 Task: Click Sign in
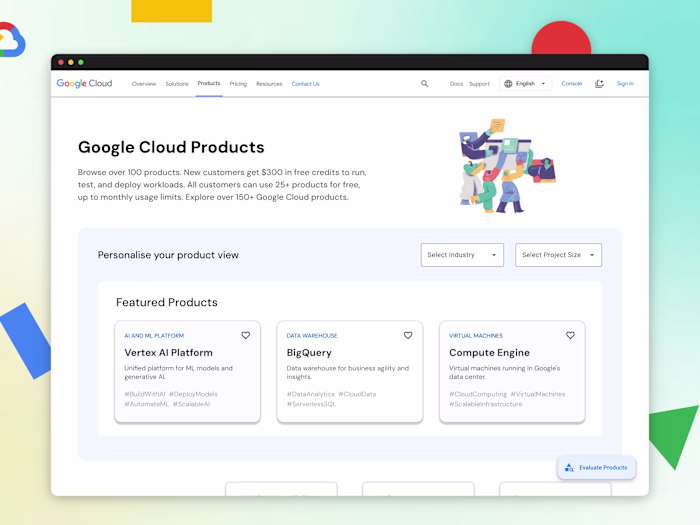click(625, 83)
